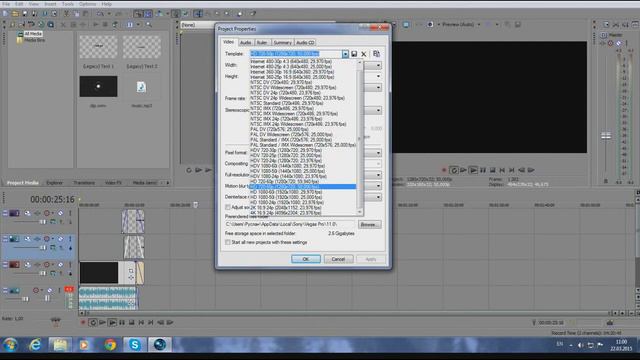
Task: Check 'Start all new projects with these settings'
Action: coord(228,242)
